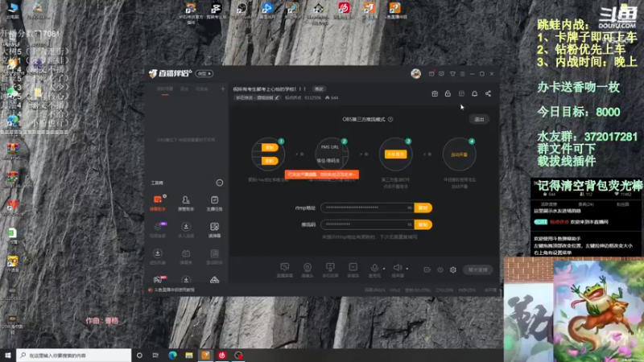The height and width of the screenshot is (362, 644).
Task: Add the 摄像头 camera source
Action: click(308, 269)
